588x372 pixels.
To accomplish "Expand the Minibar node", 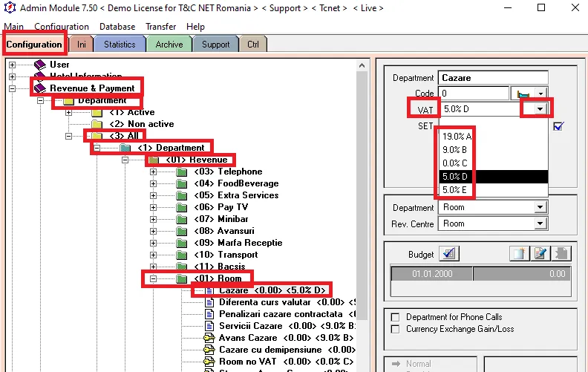I will click(153, 219).
